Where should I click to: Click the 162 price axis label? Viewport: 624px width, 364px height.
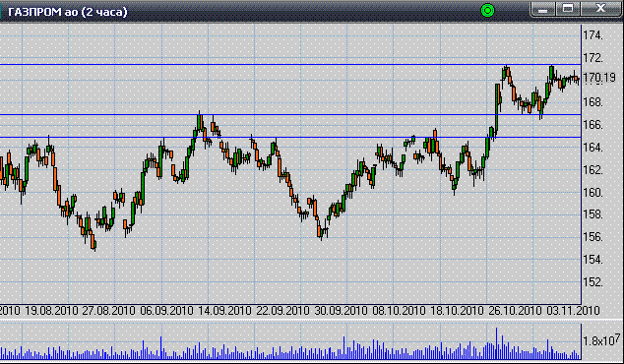pyautogui.click(x=593, y=170)
